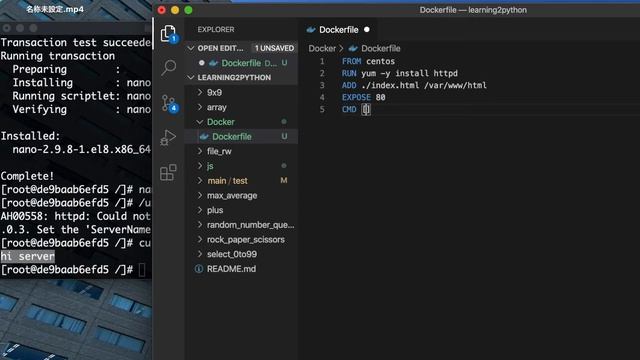Click the modified dot on Docker folder
The image size is (640, 360).
pos(284,122)
